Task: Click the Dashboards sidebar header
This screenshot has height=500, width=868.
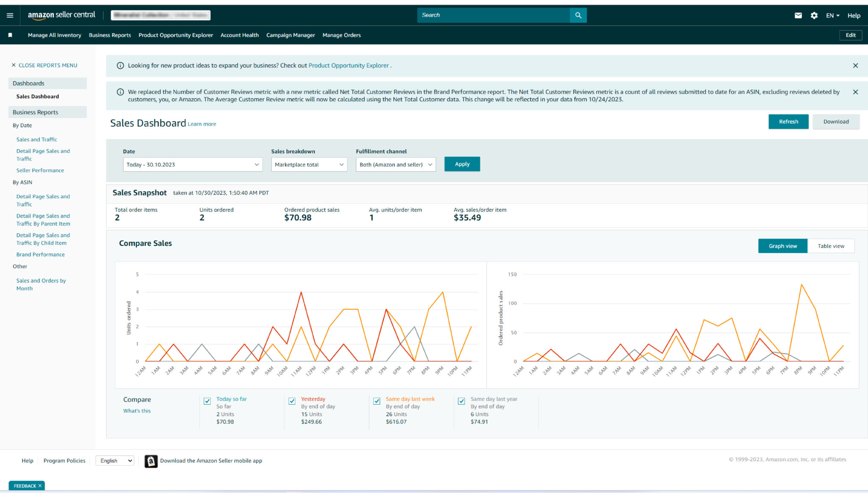Action: pyautogui.click(x=47, y=83)
